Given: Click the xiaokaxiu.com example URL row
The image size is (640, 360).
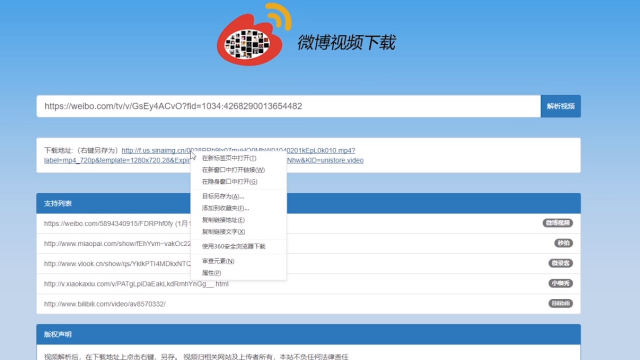Looking at the screenshot, I should click(x=309, y=284).
